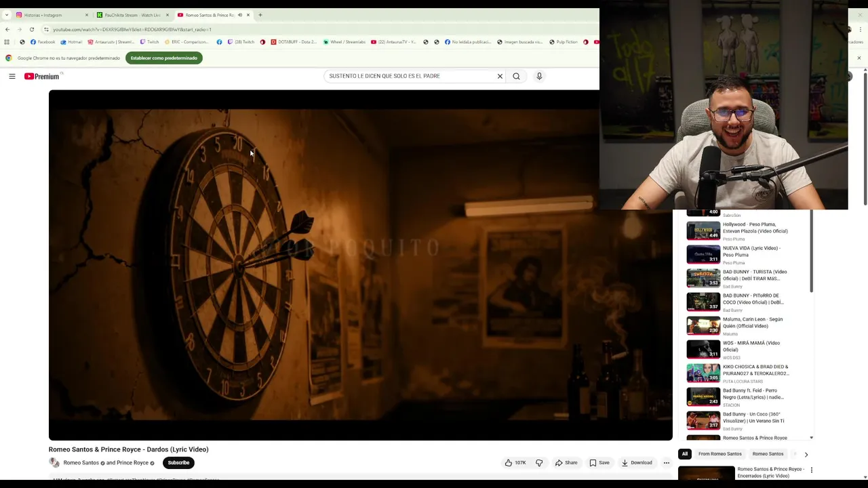Open the YouTube guide hamburger menu
The width and height of the screenshot is (868, 488).
click(x=12, y=77)
